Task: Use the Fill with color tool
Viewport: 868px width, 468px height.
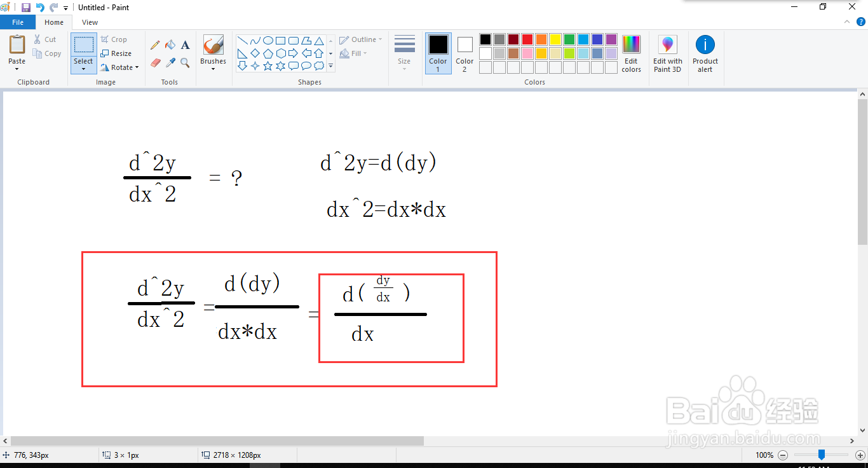Action: coord(170,45)
